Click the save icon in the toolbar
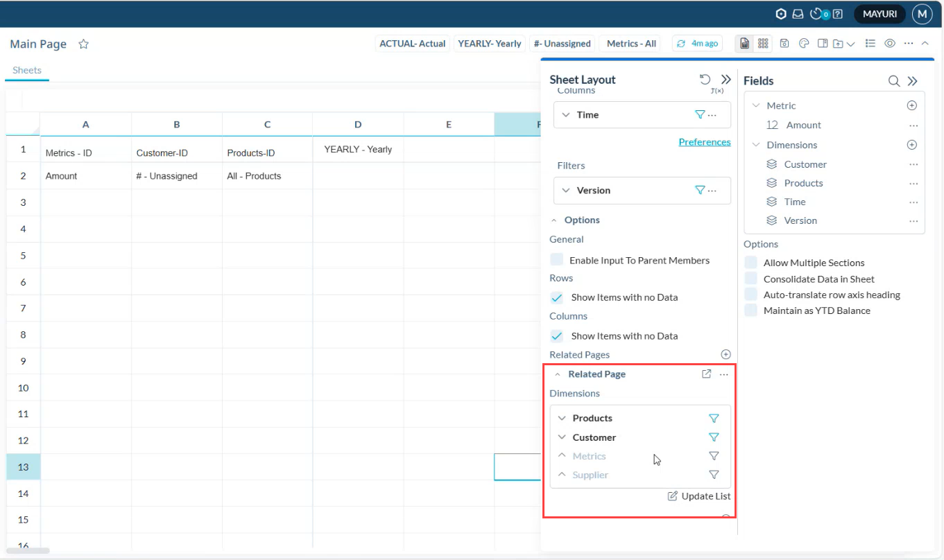The height and width of the screenshot is (560, 944). tap(784, 44)
